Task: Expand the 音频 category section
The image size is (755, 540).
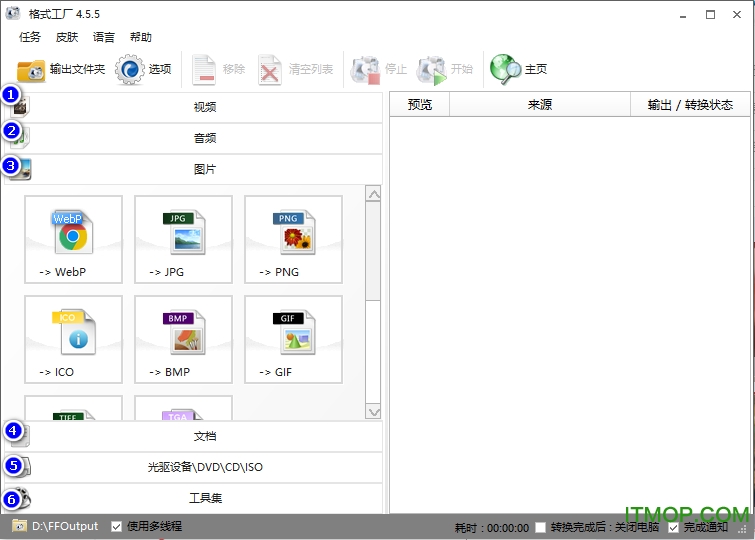Action: point(204,138)
